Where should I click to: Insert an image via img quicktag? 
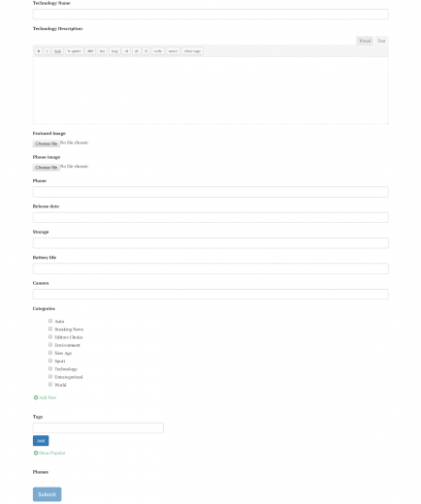pos(114,51)
